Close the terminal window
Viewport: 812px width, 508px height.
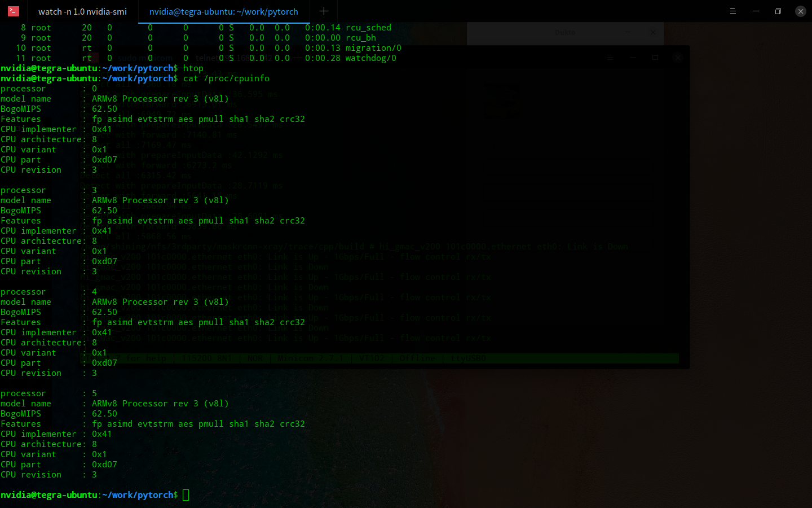[801, 11]
